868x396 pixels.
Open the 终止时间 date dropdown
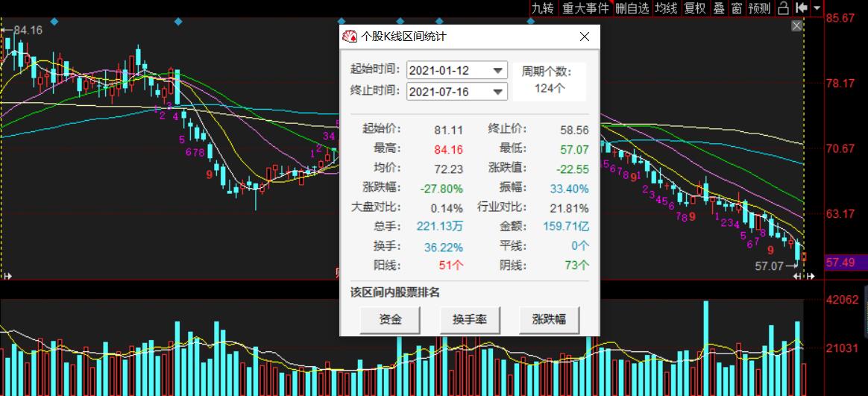click(498, 92)
